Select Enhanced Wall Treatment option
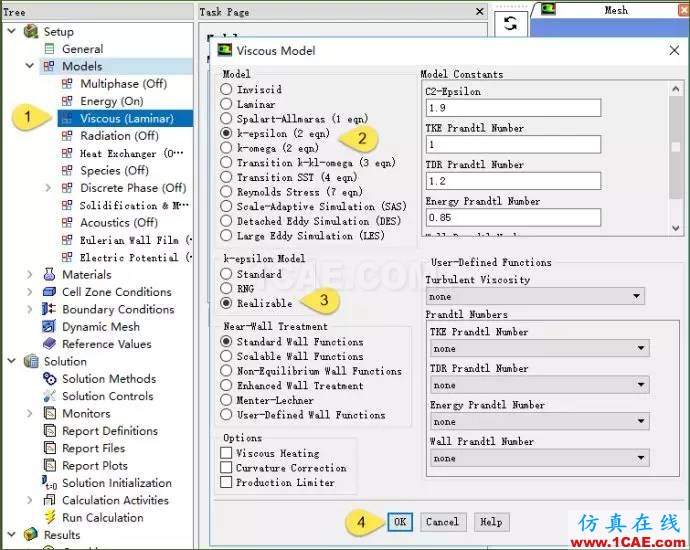Image resolution: width=690 pixels, height=550 pixels. pos(226,386)
